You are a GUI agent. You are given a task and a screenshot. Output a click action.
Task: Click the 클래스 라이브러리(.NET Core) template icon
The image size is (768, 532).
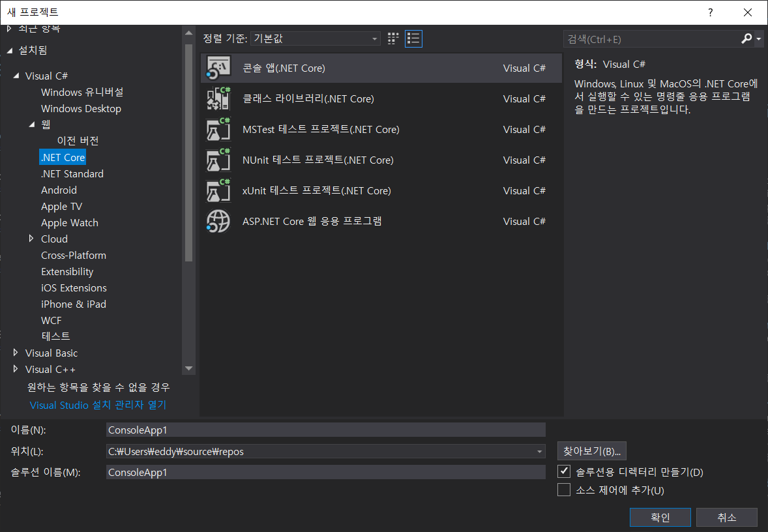[218, 98]
